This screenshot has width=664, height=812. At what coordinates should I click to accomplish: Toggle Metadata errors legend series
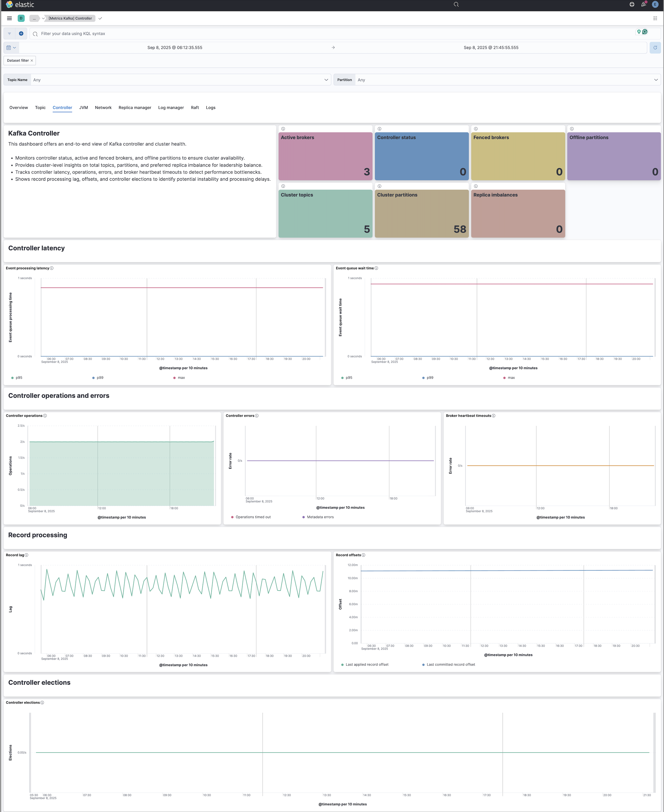click(320, 517)
